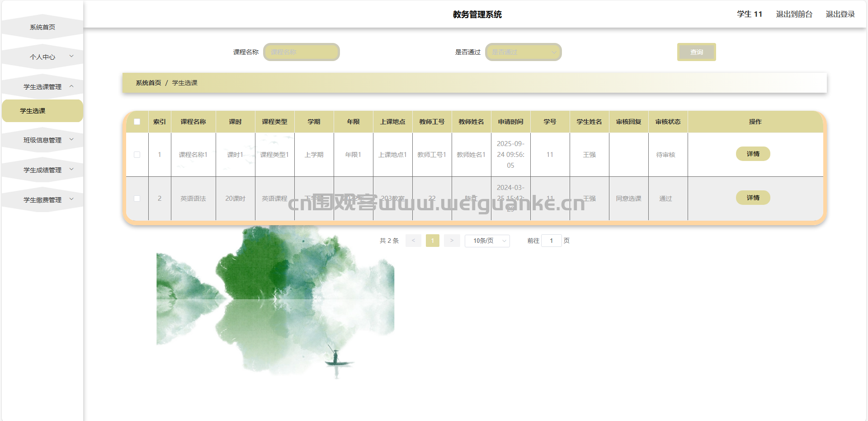Screen dimensions: 868x421
Task: Collapse the 学生选课管理 sidebar menu
Action: pyautogui.click(x=42, y=87)
